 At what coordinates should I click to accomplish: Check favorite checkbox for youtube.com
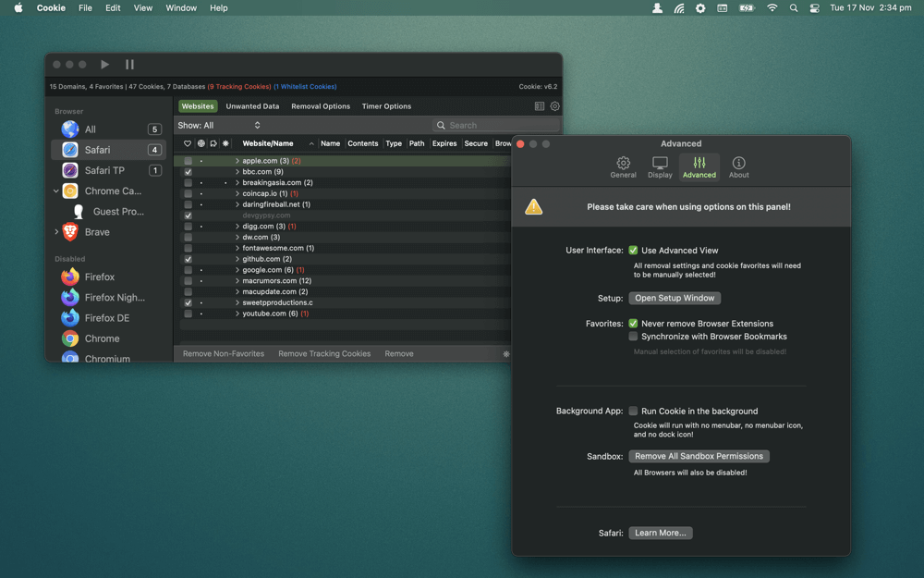tap(188, 314)
